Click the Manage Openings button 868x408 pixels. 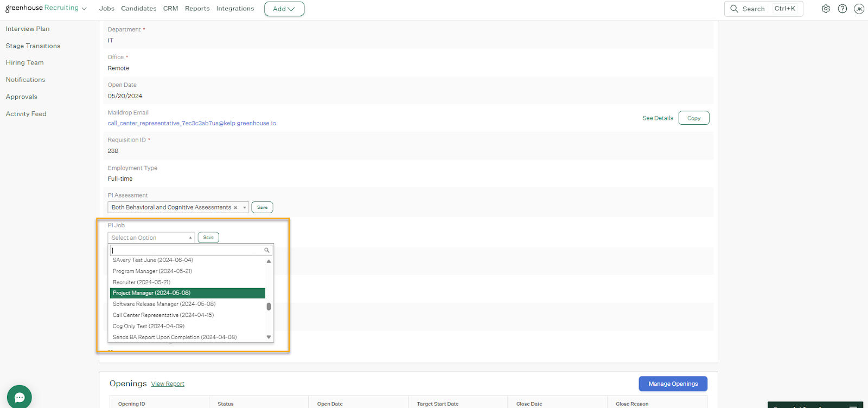(673, 384)
